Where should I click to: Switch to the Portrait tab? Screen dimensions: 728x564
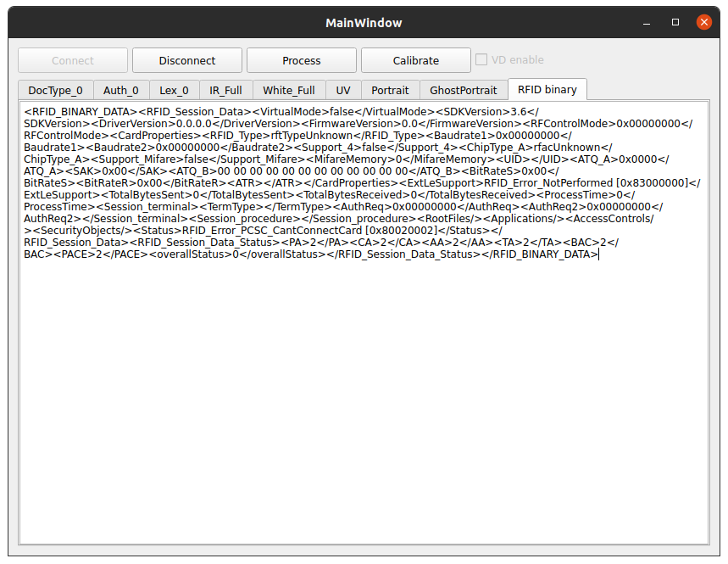pyautogui.click(x=390, y=90)
